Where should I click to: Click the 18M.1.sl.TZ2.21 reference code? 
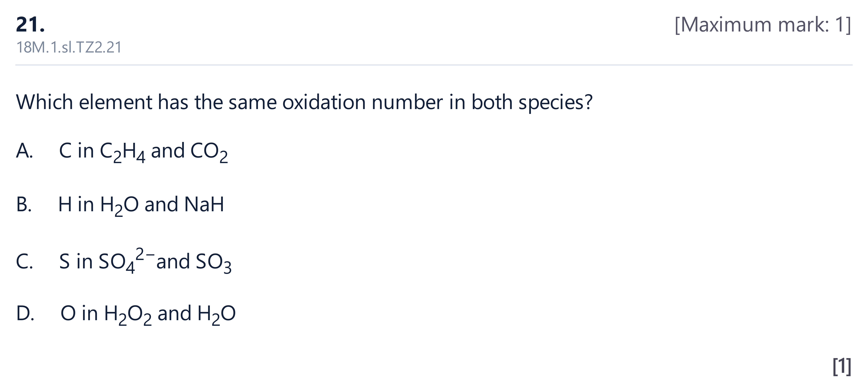[x=69, y=47]
